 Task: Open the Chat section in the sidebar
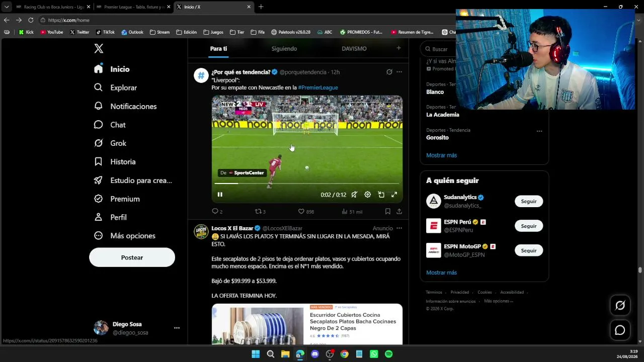click(110, 125)
